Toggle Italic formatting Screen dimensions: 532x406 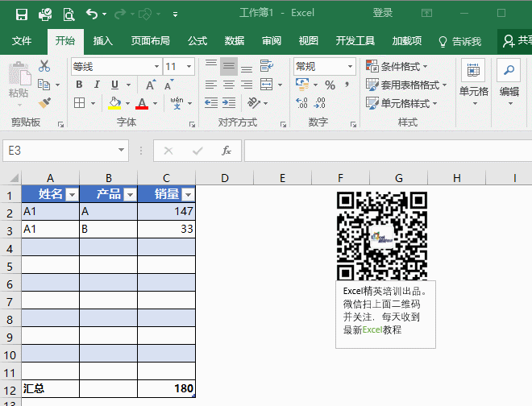tap(98, 85)
